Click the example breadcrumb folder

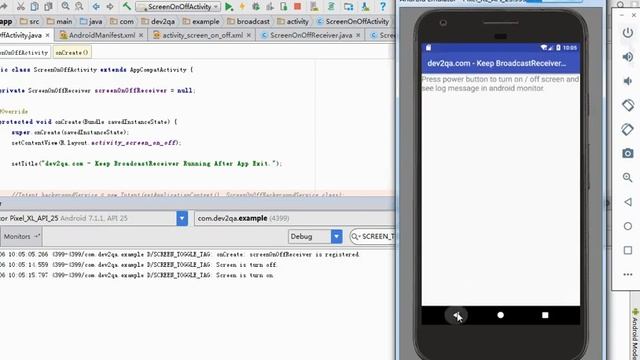point(200,21)
